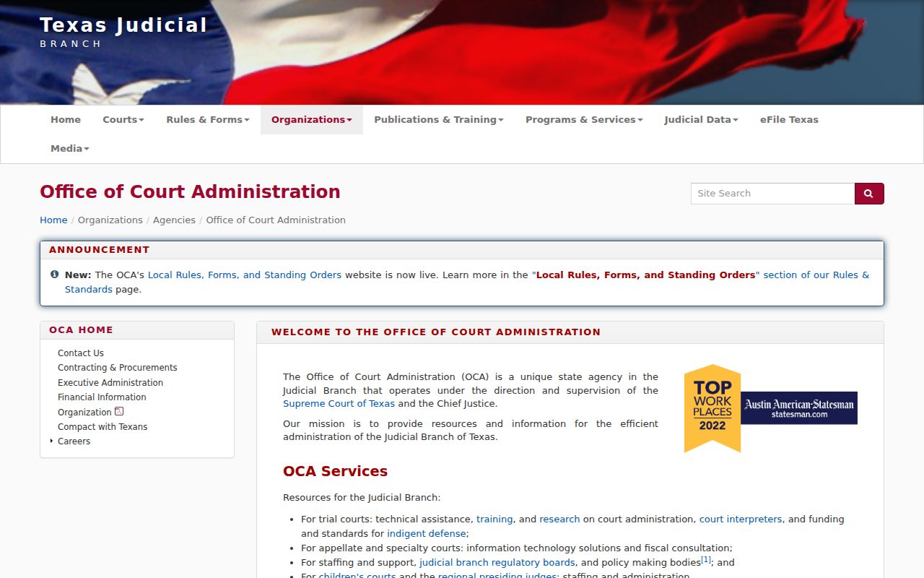The height and width of the screenshot is (578, 924).
Task: Click the training link in OCA Services
Action: (494, 519)
